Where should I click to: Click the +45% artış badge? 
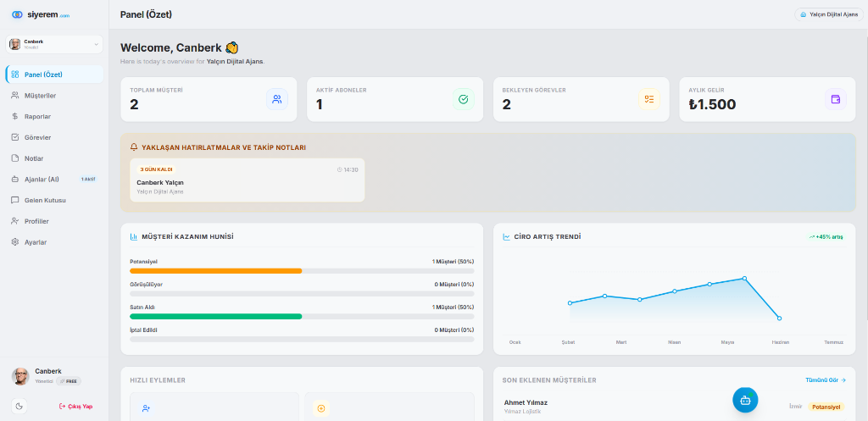click(826, 237)
